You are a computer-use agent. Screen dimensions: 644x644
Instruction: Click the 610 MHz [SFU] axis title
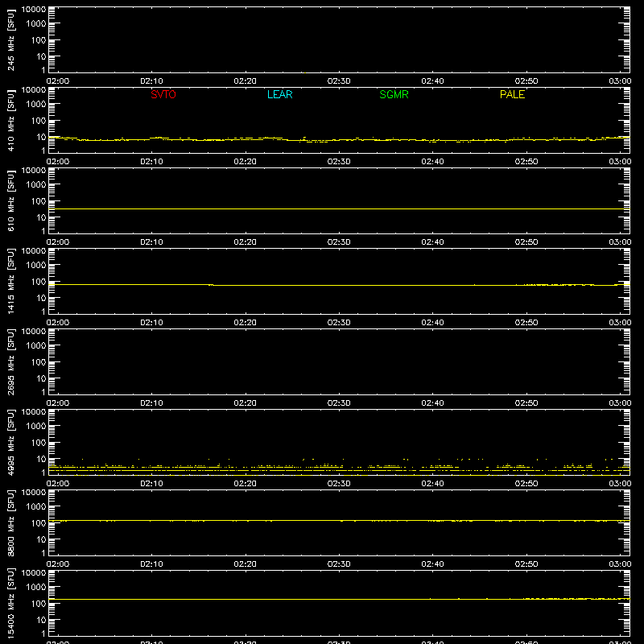pyautogui.click(x=11, y=201)
